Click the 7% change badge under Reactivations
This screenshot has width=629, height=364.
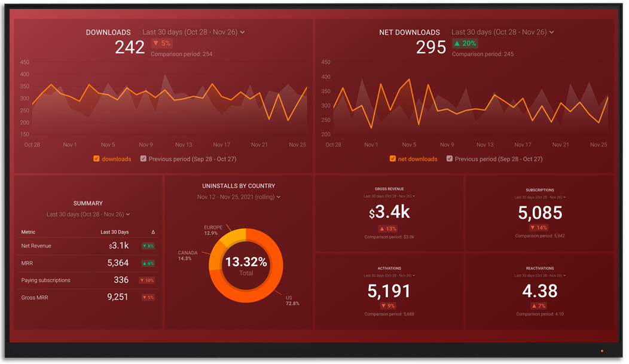pyautogui.click(x=540, y=306)
